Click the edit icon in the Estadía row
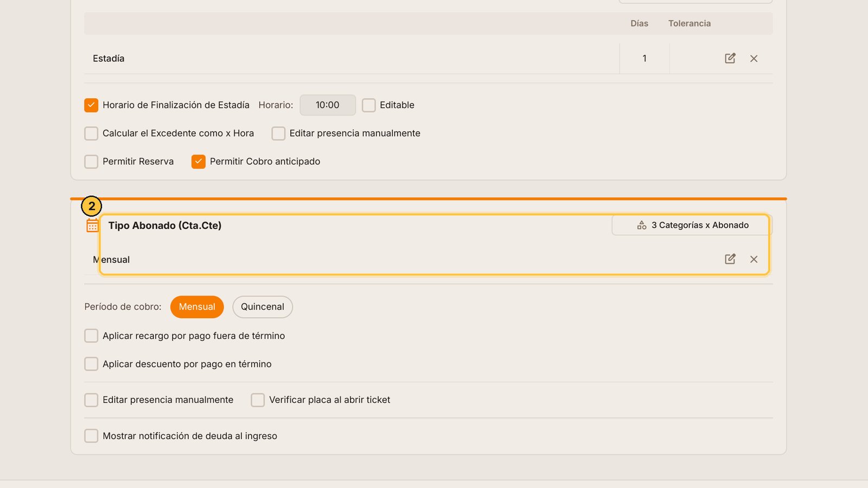This screenshot has width=868, height=488. tap(730, 58)
